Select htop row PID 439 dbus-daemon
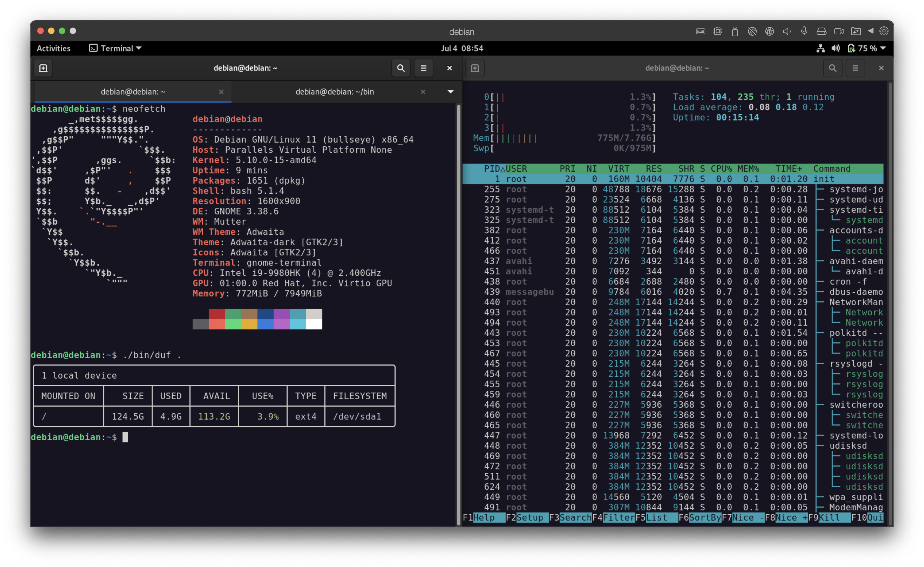Image resolution: width=924 pixels, height=567 pixels. click(673, 292)
